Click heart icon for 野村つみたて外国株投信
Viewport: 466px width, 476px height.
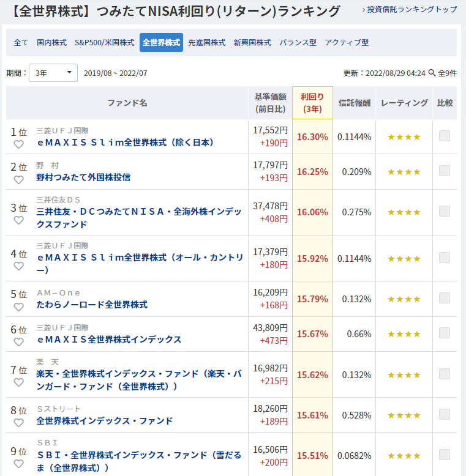[x=19, y=180]
